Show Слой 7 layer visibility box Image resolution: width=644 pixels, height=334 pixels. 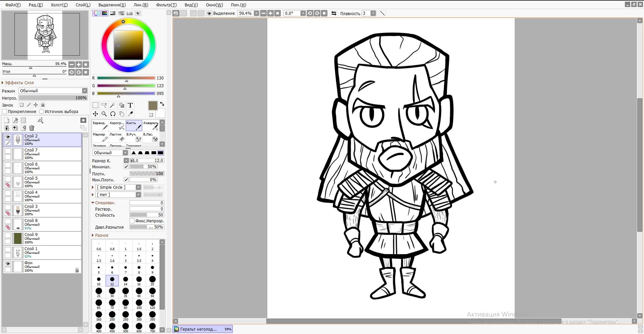click(x=8, y=151)
